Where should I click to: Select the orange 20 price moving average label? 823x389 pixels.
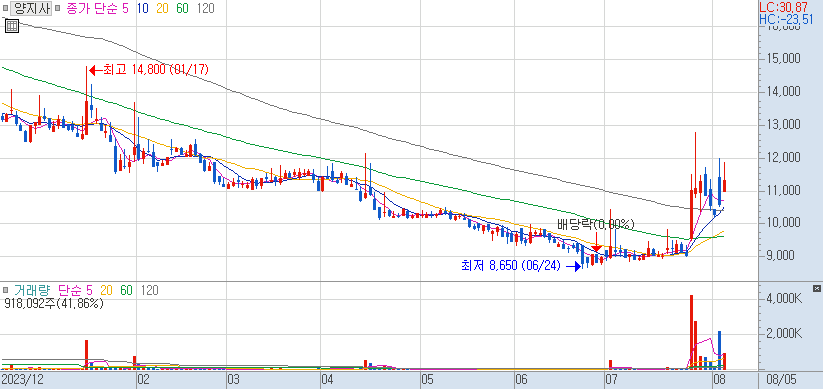tap(163, 8)
